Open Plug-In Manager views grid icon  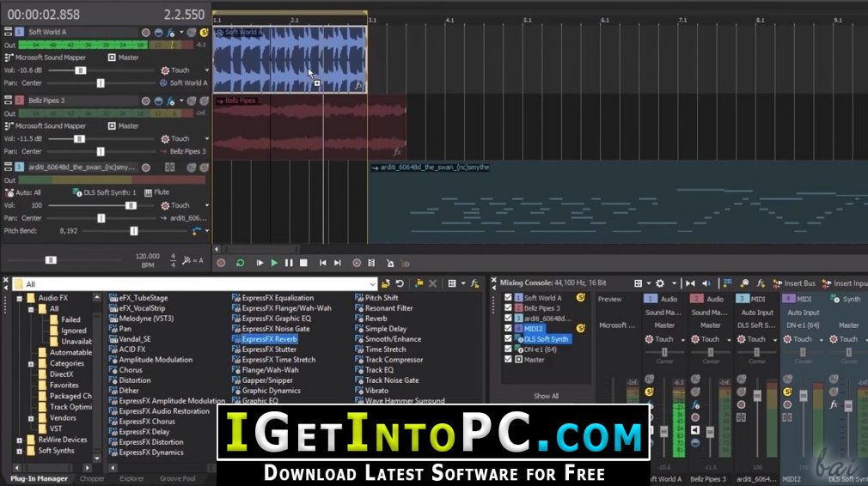[452, 283]
